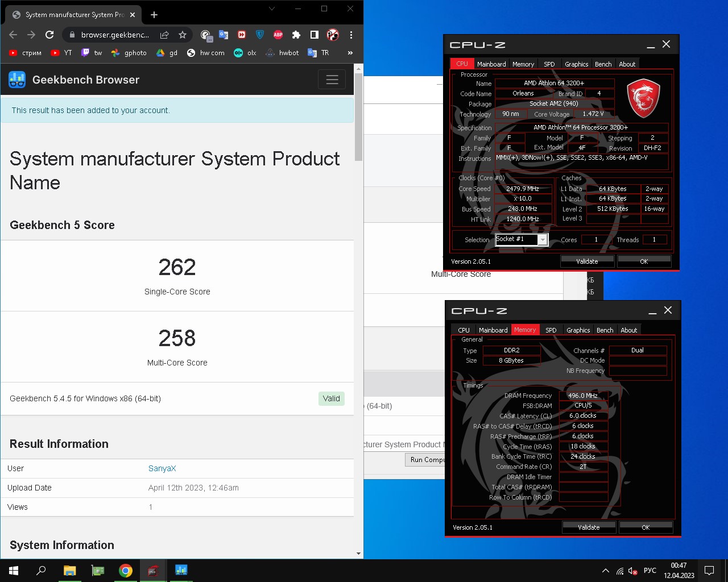728x582 pixels.
Task: Switch to Graphics tab in top CPU-Z
Action: [576, 64]
